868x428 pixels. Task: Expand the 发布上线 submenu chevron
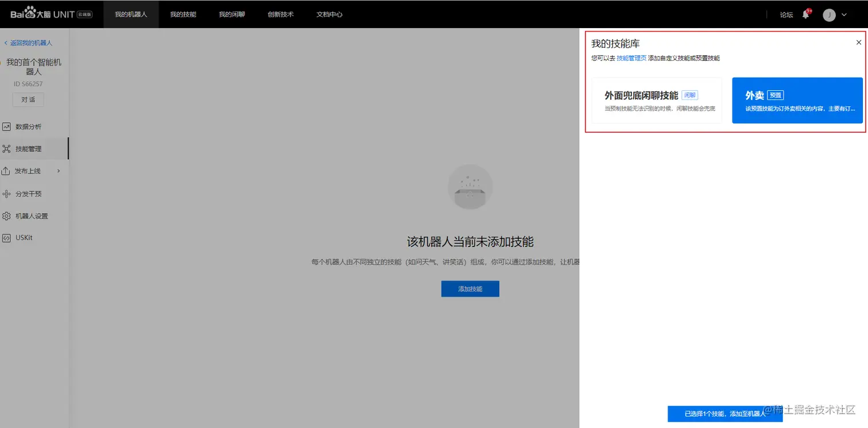(59, 171)
